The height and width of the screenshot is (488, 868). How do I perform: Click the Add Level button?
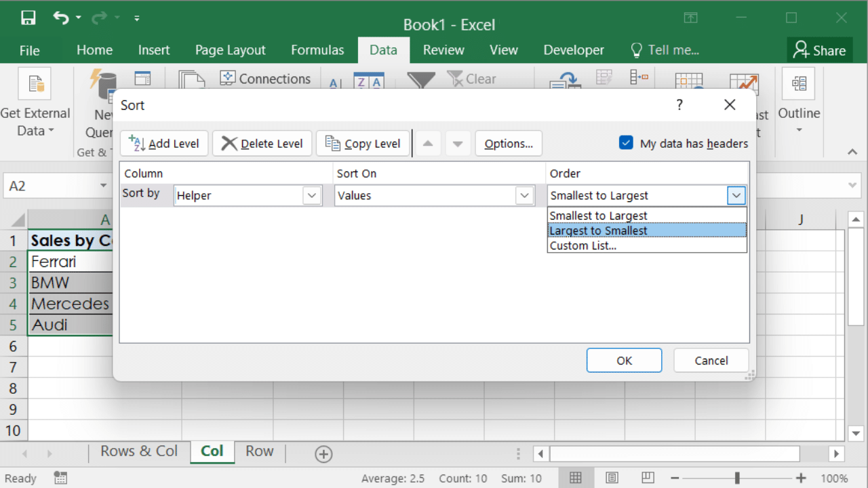coord(164,144)
